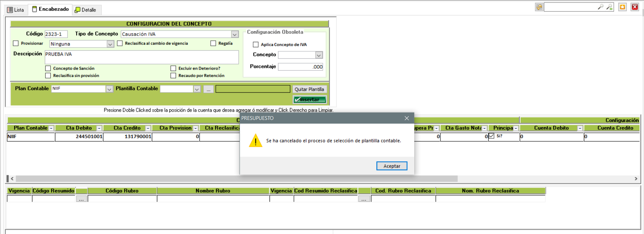Switch to the Encabezado tab

click(x=50, y=9)
